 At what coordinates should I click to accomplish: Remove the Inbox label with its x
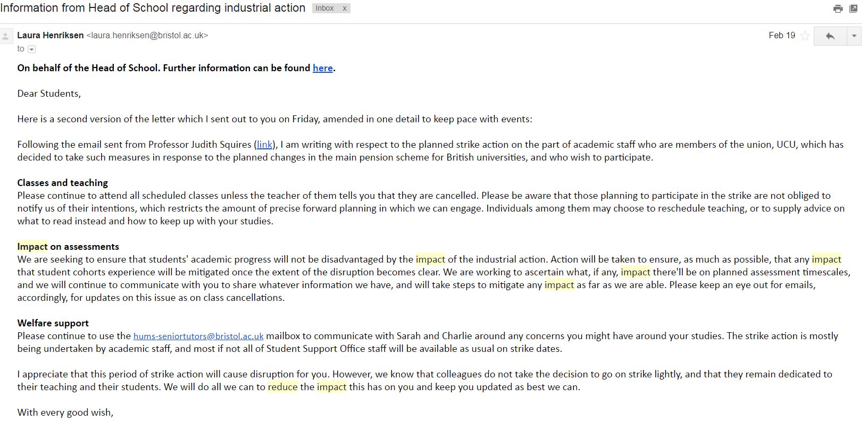coord(345,8)
